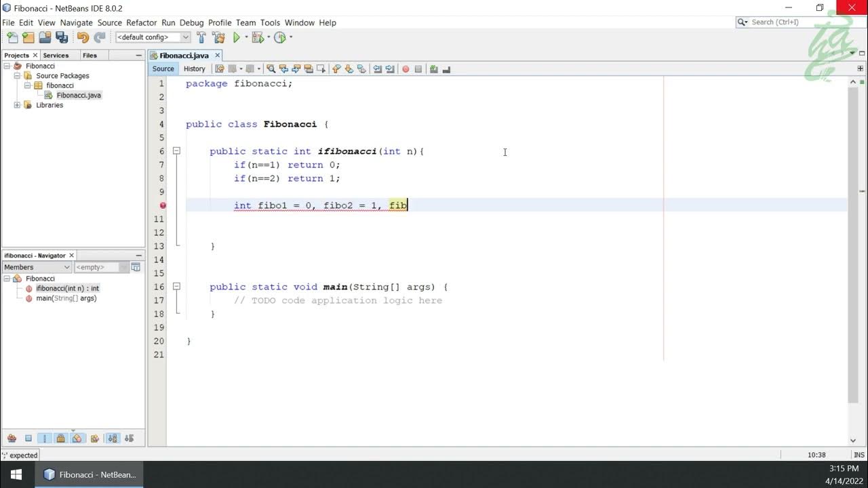Screen dimensions: 868x488
Task: Collapse code fold at line 16
Action: 176,287
